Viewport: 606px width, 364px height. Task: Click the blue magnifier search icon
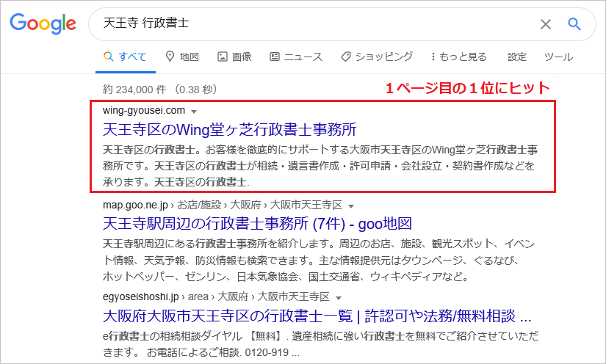coord(574,24)
